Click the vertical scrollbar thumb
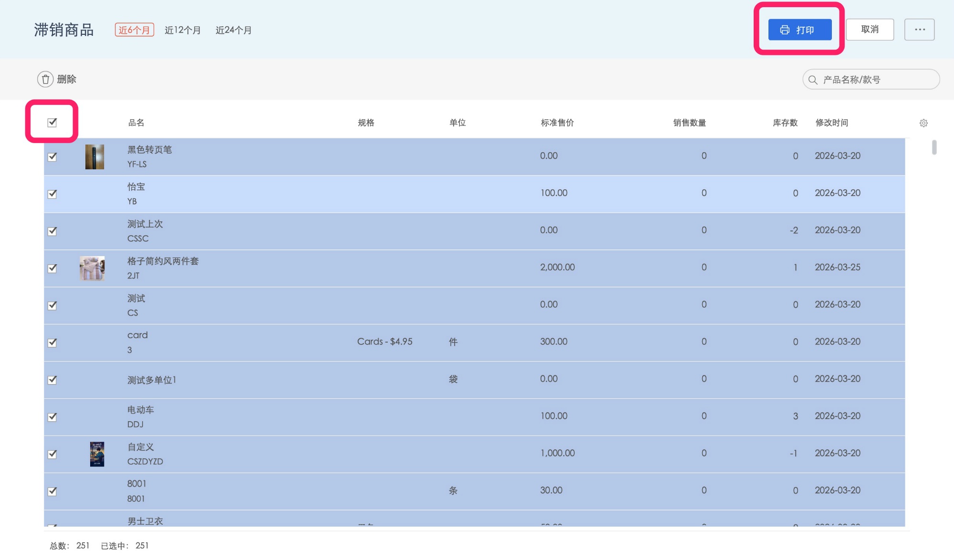The width and height of the screenshot is (954, 560). [x=934, y=147]
